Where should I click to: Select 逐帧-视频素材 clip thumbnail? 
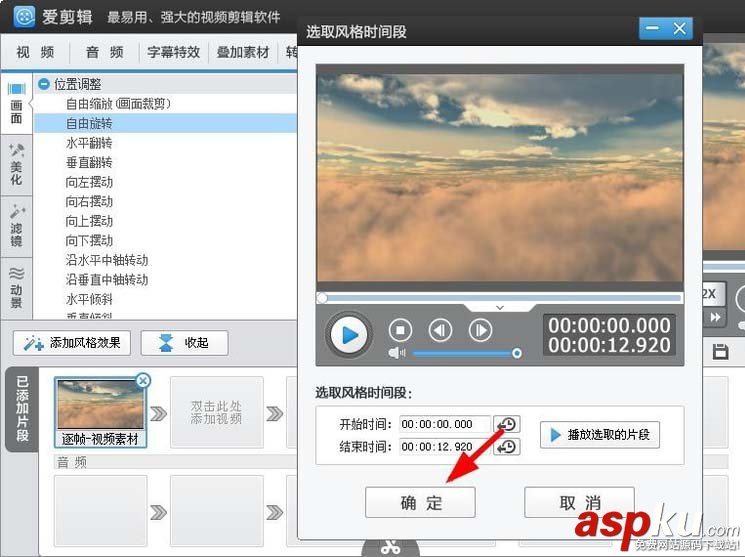(100, 412)
